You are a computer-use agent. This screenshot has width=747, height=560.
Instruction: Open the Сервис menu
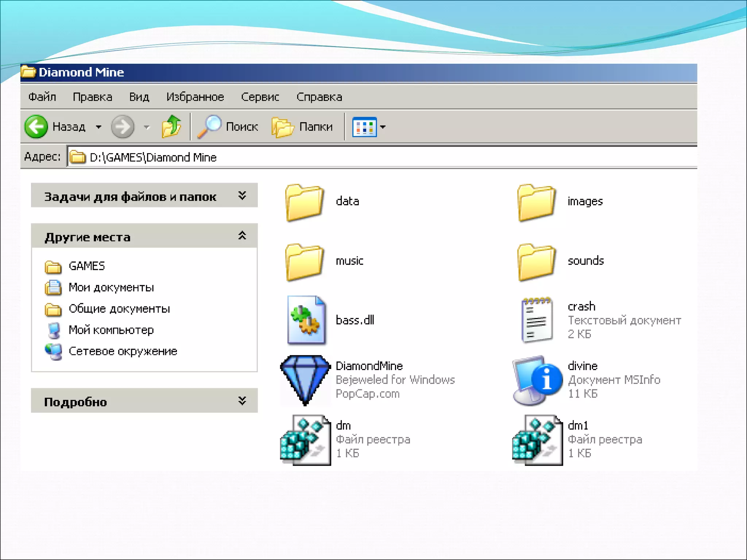point(260,97)
